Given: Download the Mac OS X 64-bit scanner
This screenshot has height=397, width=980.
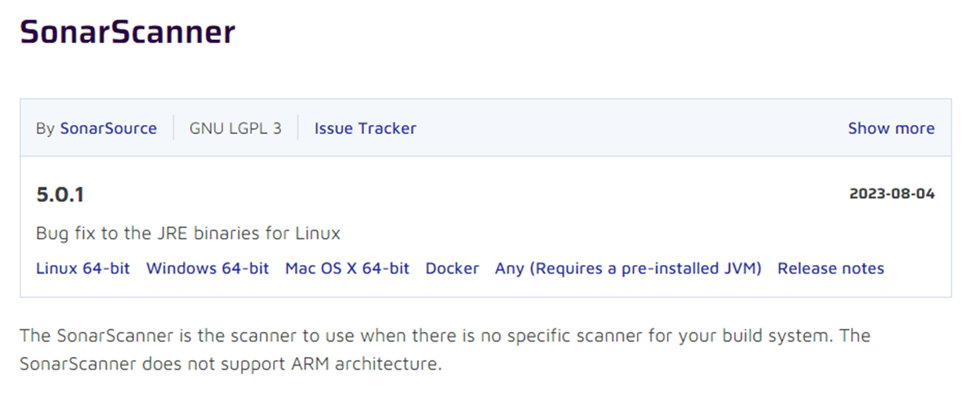Looking at the screenshot, I should [347, 268].
